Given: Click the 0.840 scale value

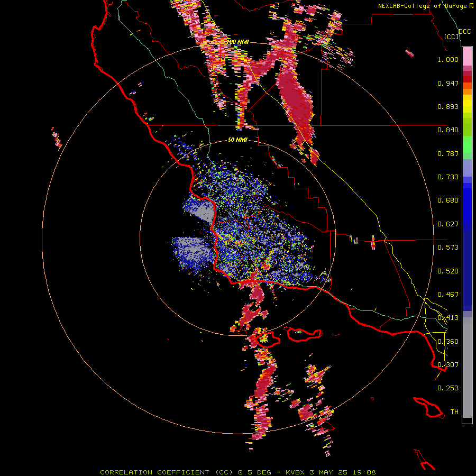Looking at the screenshot, I should tap(448, 130).
